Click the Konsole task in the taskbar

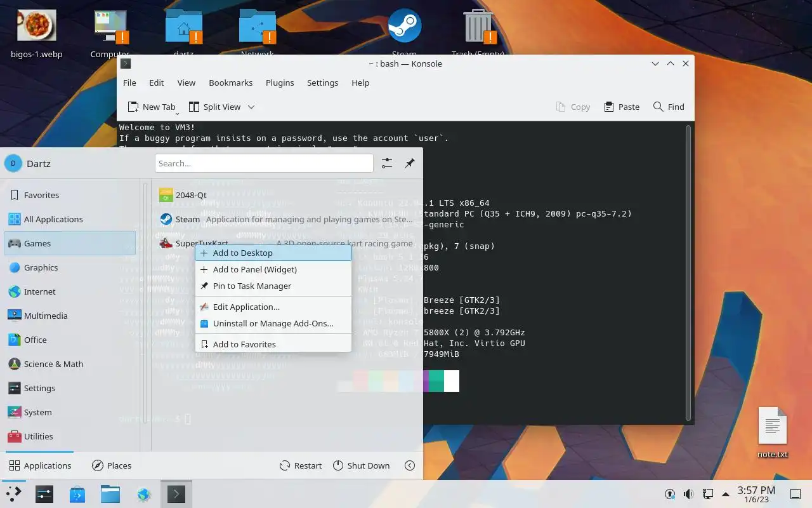point(176,494)
